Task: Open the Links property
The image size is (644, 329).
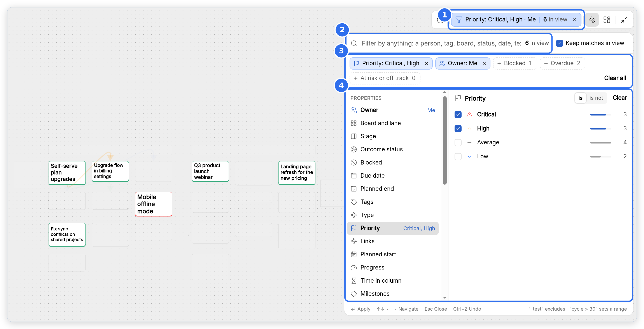Action: pos(393,241)
